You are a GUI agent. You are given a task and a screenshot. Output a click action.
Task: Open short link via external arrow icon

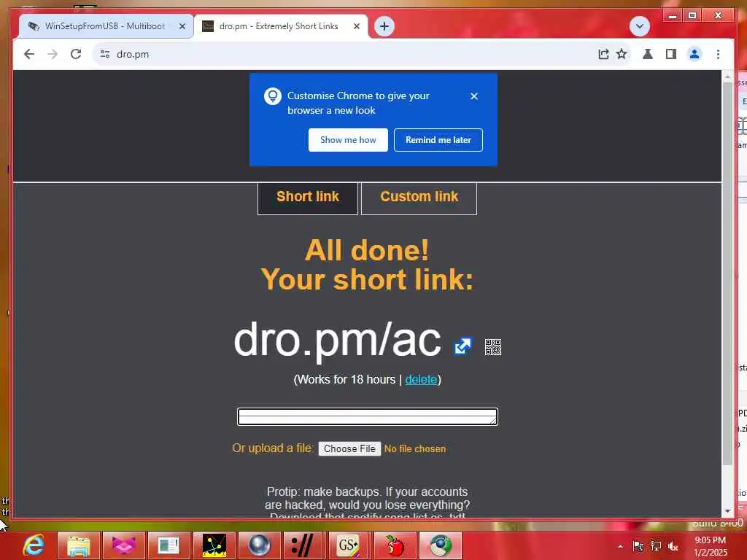(462, 346)
